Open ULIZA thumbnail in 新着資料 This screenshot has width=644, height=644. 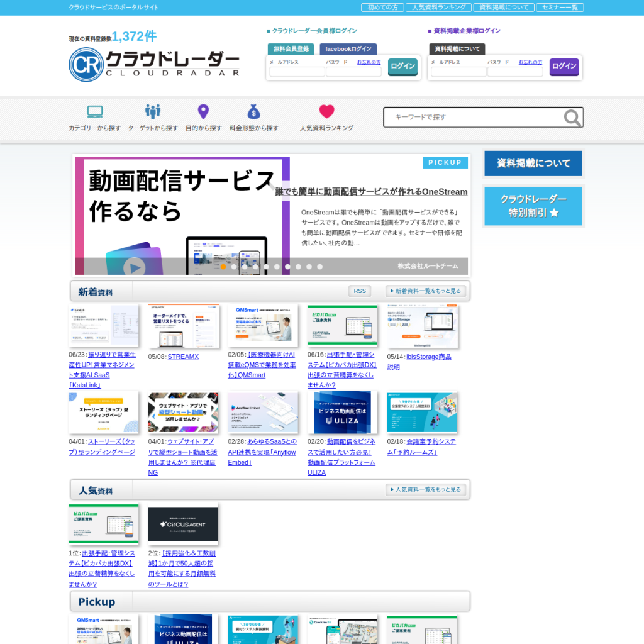coord(342,413)
